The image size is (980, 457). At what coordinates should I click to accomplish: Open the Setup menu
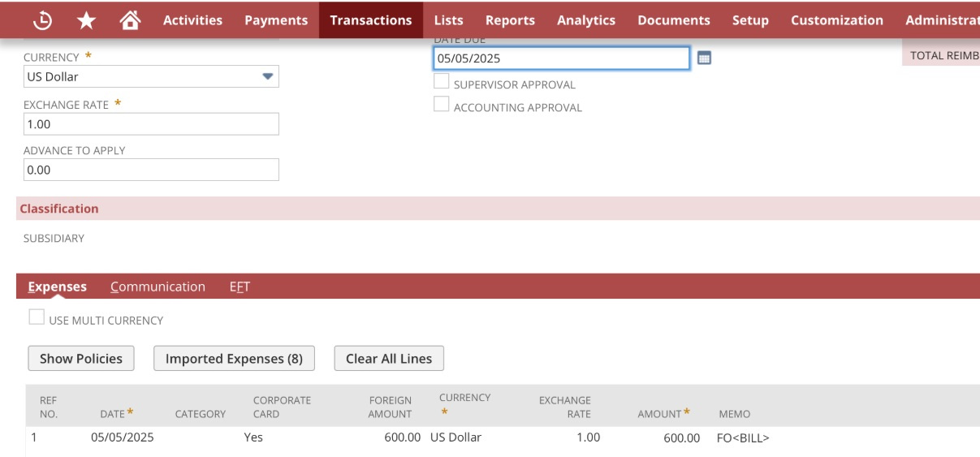(x=750, y=20)
